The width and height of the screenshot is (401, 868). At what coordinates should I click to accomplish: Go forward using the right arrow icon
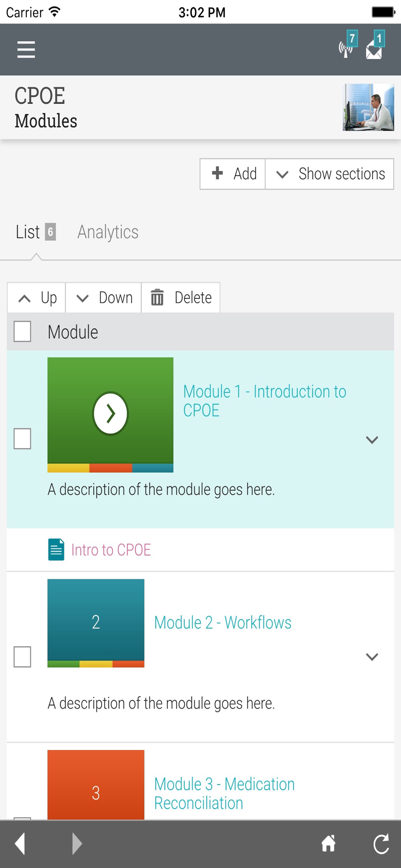click(x=77, y=844)
